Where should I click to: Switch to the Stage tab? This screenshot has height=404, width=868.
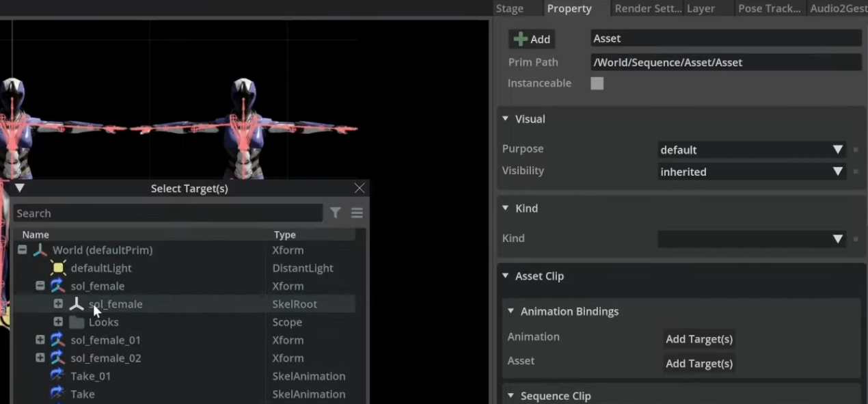click(509, 8)
